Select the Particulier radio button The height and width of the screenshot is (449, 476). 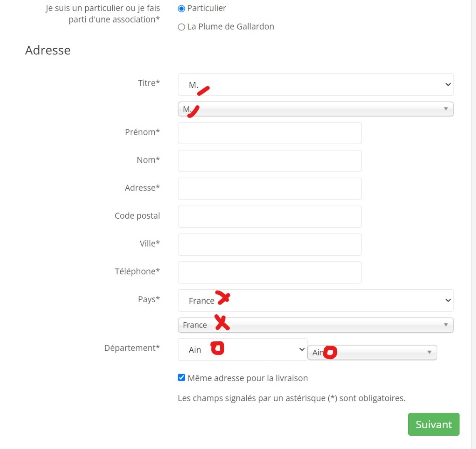tap(181, 8)
